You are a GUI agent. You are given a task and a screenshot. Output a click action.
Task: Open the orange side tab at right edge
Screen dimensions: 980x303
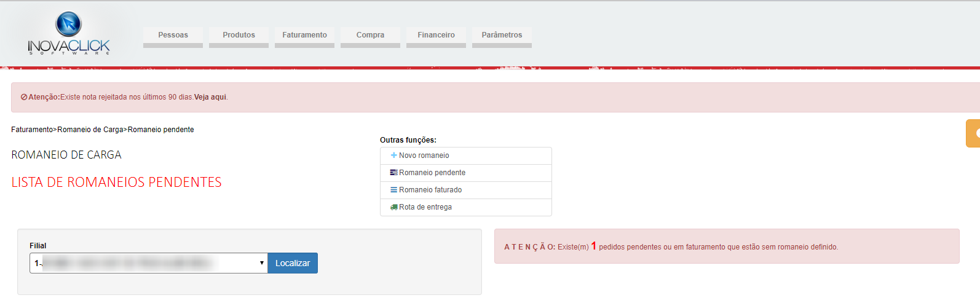click(x=973, y=133)
